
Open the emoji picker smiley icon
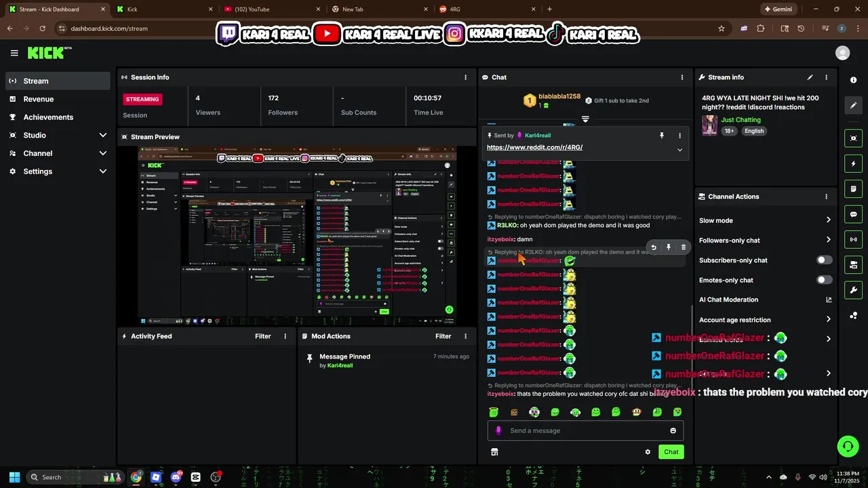coord(673,430)
